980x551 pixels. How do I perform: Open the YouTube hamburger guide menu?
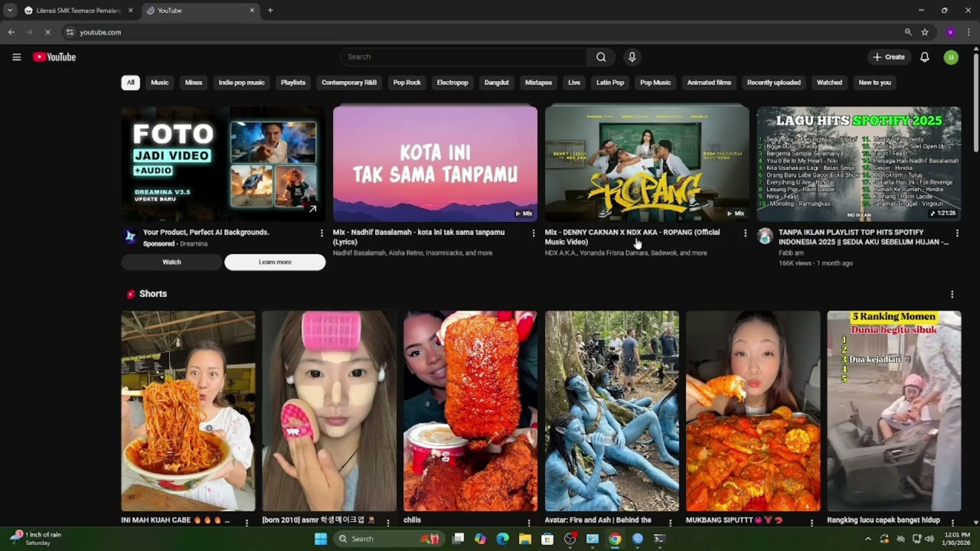(x=16, y=57)
